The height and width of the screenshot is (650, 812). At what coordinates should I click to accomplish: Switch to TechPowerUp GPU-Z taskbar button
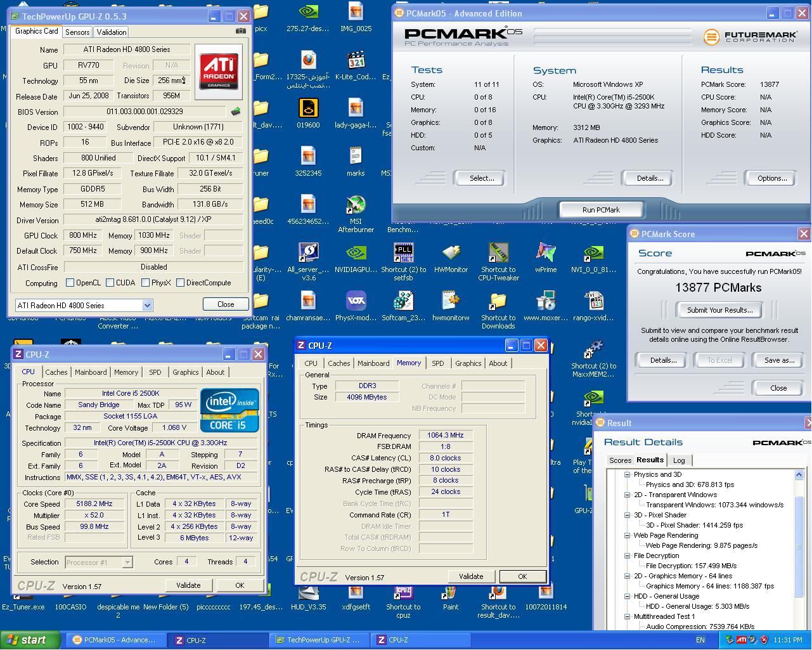tap(319, 640)
